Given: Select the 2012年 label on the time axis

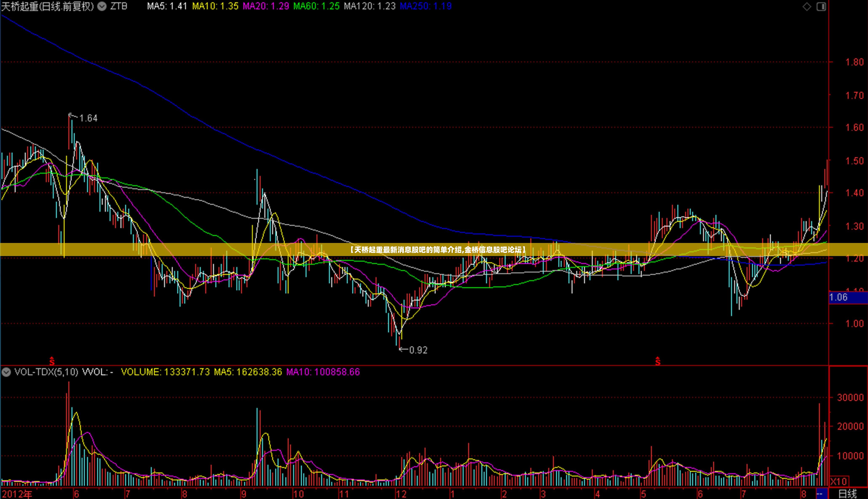Looking at the screenshot, I should [x=17, y=494].
